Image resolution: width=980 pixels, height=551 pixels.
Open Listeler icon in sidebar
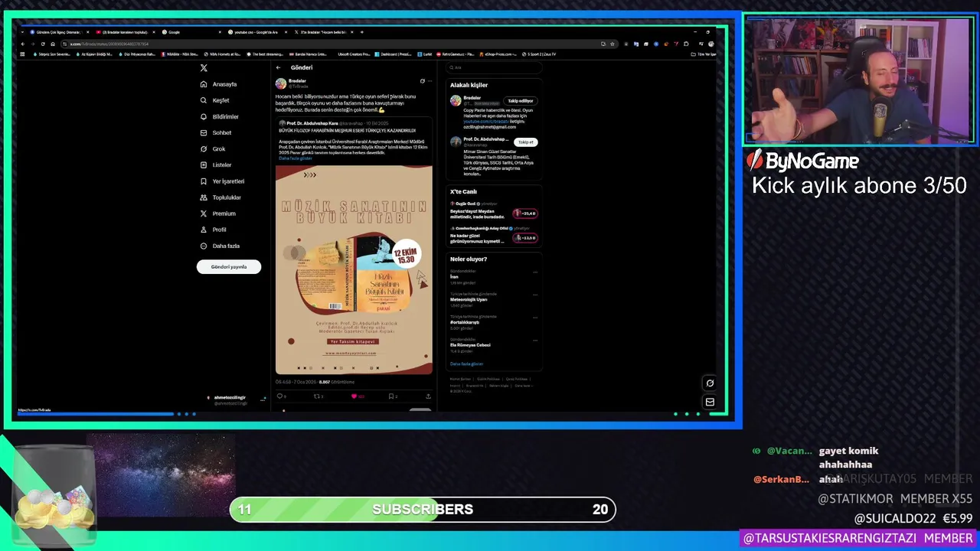pos(204,165)
